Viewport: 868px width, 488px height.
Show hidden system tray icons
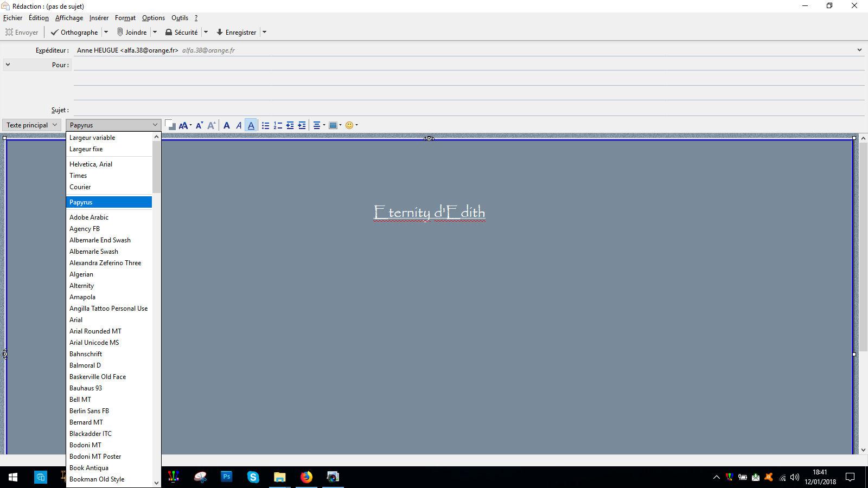click(x=716, y=477)
